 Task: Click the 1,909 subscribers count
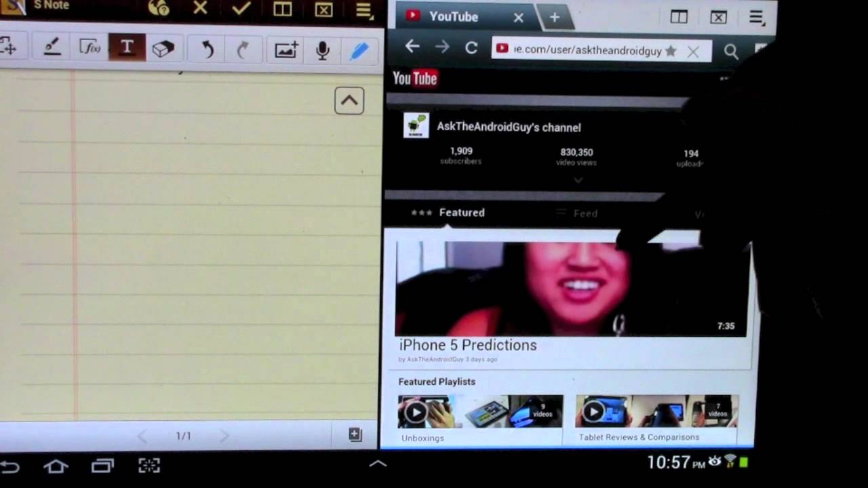coord(461,155)
